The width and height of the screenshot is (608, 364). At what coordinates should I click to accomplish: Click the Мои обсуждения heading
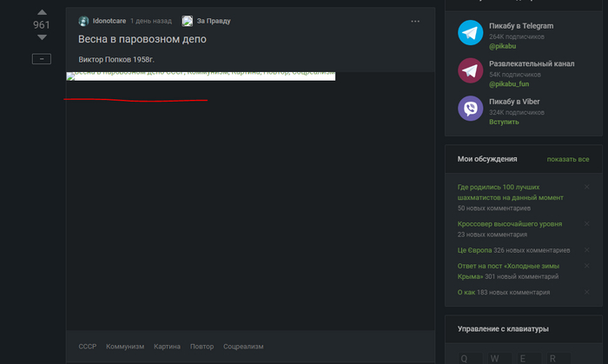tap(487, 159)
